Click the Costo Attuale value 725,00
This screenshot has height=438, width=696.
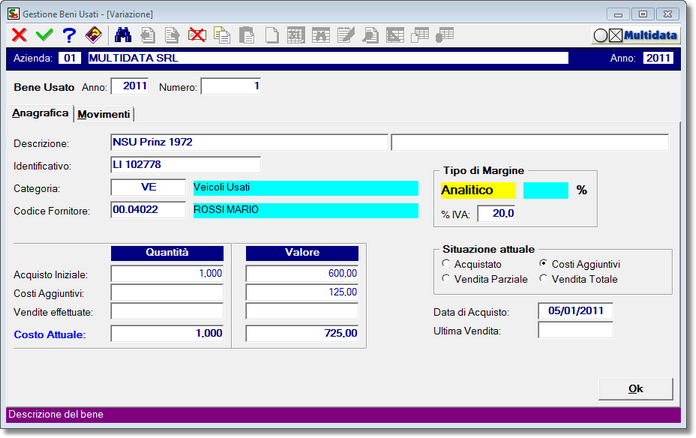click(x=302, y=333)
